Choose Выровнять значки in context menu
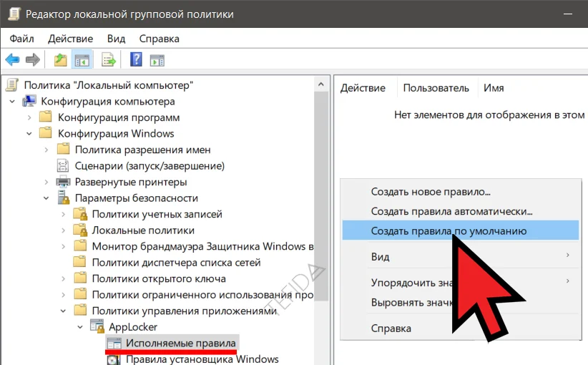Screen dimensions: 588x365 461,302
